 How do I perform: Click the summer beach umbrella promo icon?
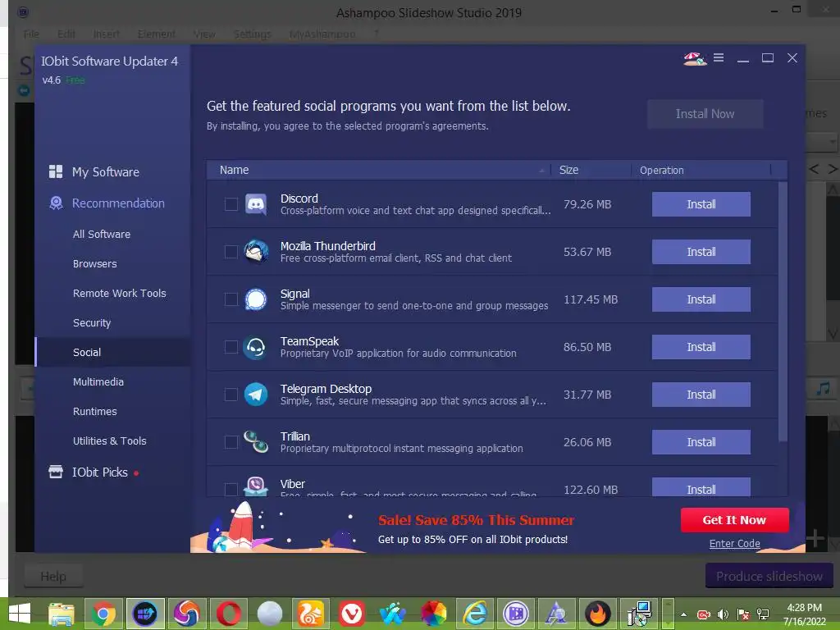[694, 58]
